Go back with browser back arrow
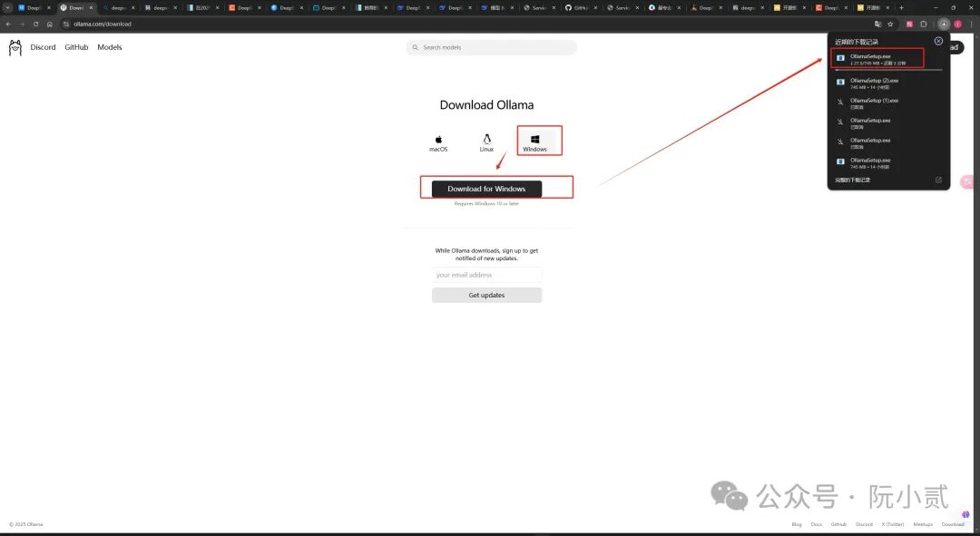 pyautogui.click(x=8, y=24)
